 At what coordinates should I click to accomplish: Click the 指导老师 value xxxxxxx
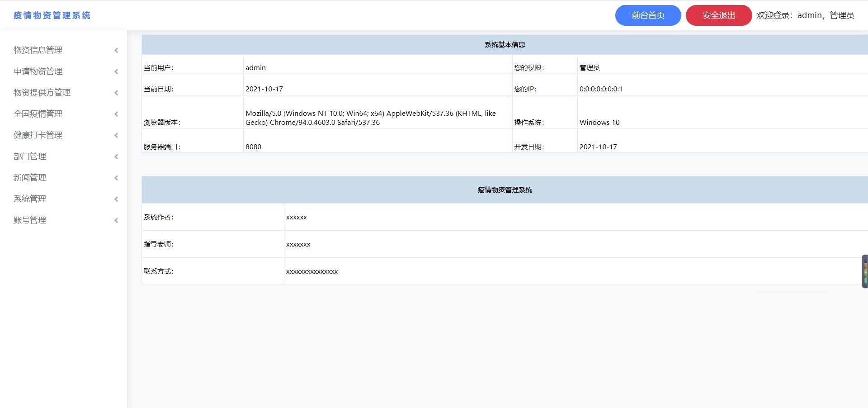[298, 245]
